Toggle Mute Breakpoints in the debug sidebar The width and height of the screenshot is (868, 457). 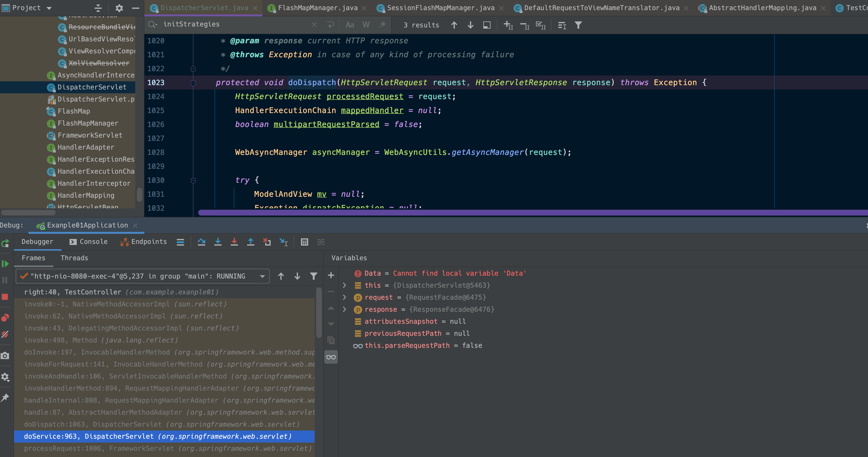5,334
